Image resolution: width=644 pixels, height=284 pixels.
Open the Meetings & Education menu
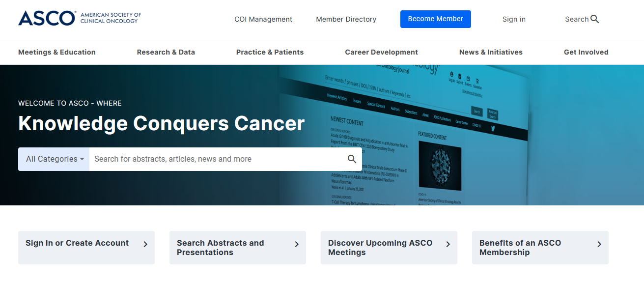point(57,52)
